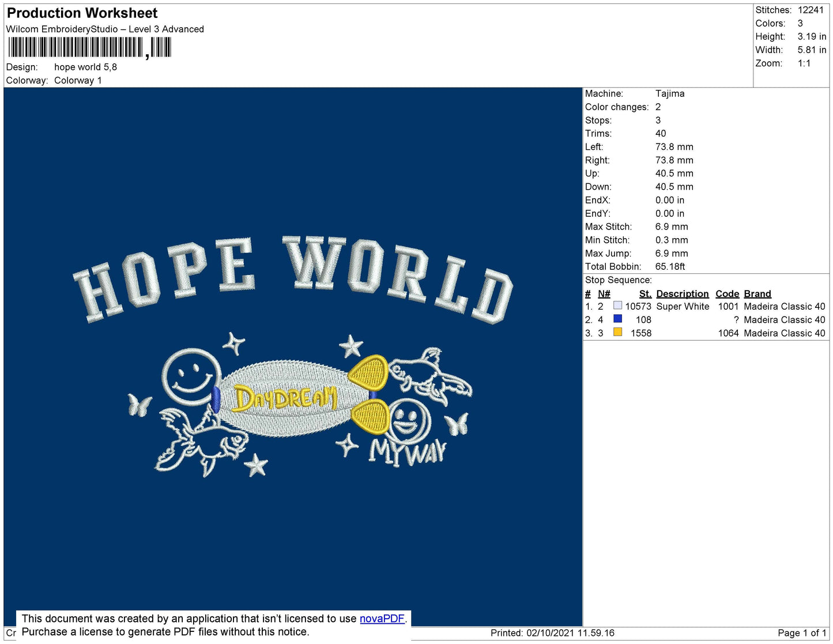
Task: Select the Production Worksheet title
Action: [x=82, y=13]
